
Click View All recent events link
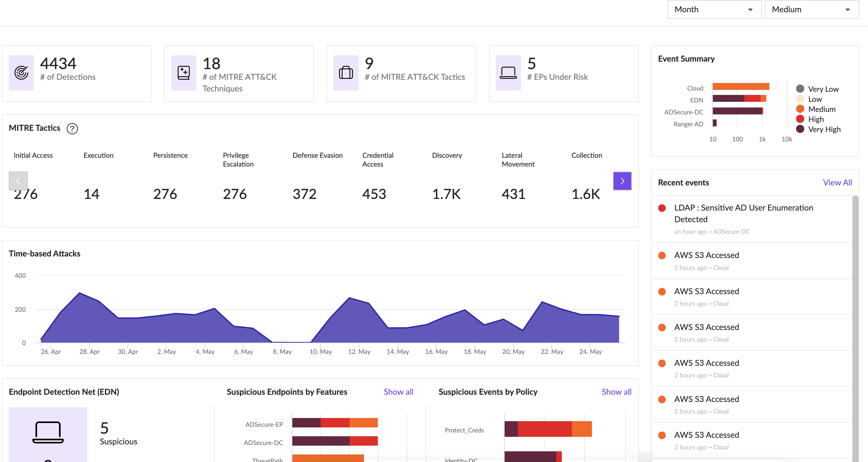(837, 182)
